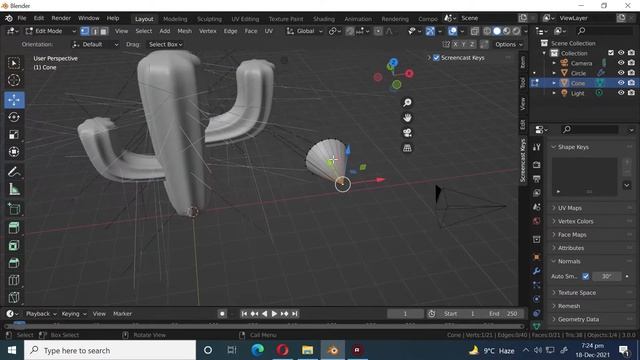Open the Playback popover in timeline
The height and width of the screenshot is (360, 640).
tap(41, 313)
